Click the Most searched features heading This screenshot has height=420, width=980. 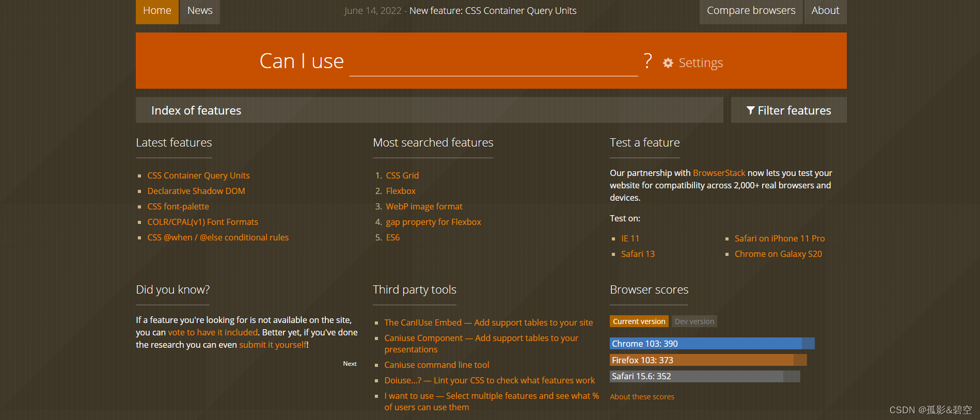[x=433, y=142]
